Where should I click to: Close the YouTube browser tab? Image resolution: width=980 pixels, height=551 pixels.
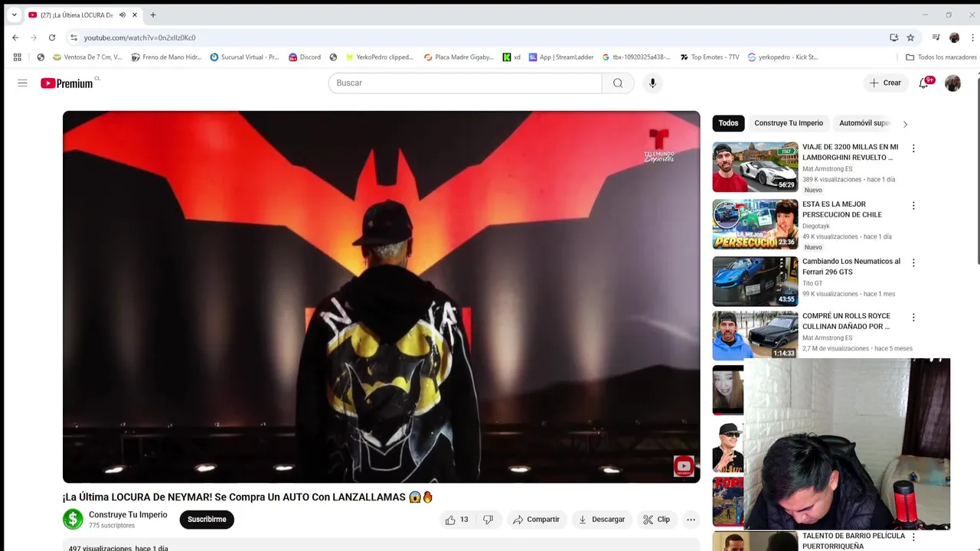(x=135, y=15)
